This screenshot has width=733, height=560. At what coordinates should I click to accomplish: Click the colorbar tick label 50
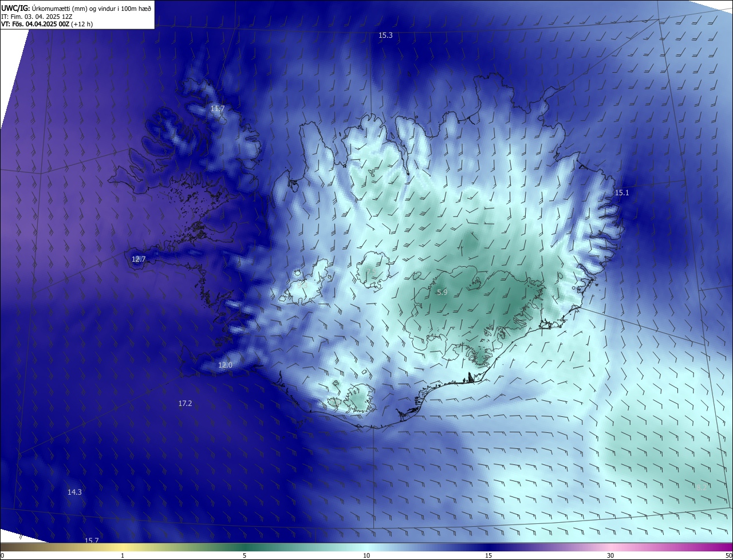click(x=728, y=556)
